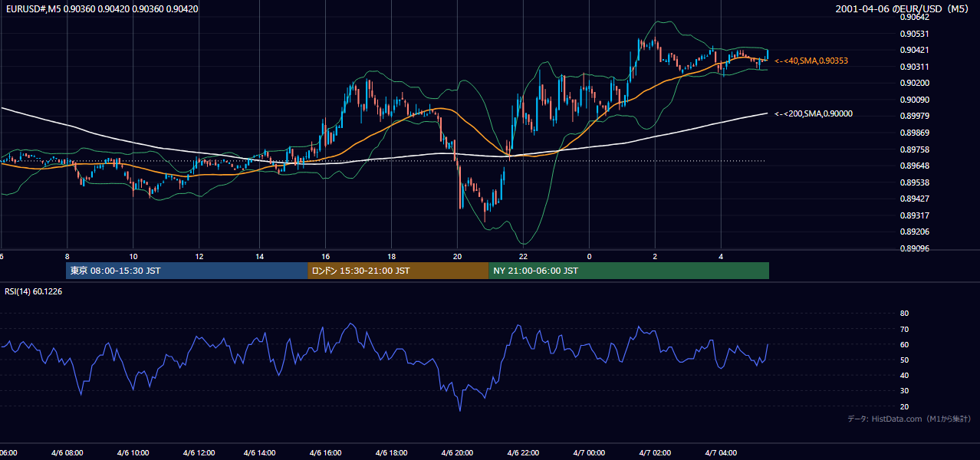980x460 pixels.
Task: Click the 4/6 14:00 date label
Action: pos(261,452)
